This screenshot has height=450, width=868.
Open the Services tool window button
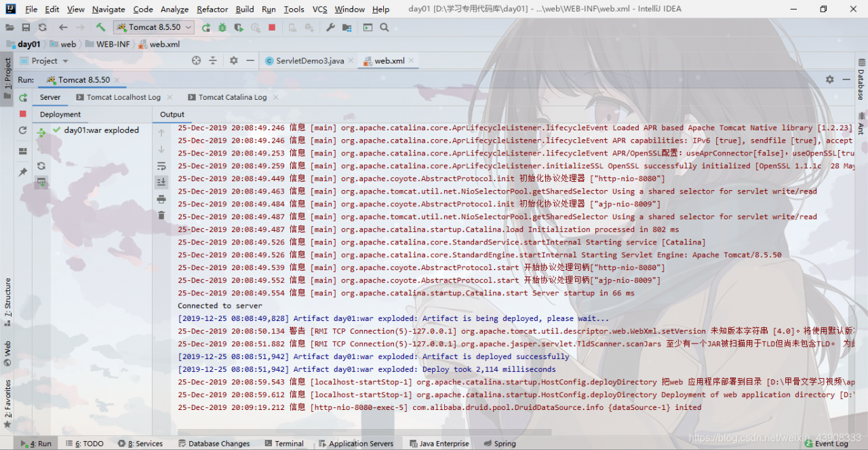140,443
